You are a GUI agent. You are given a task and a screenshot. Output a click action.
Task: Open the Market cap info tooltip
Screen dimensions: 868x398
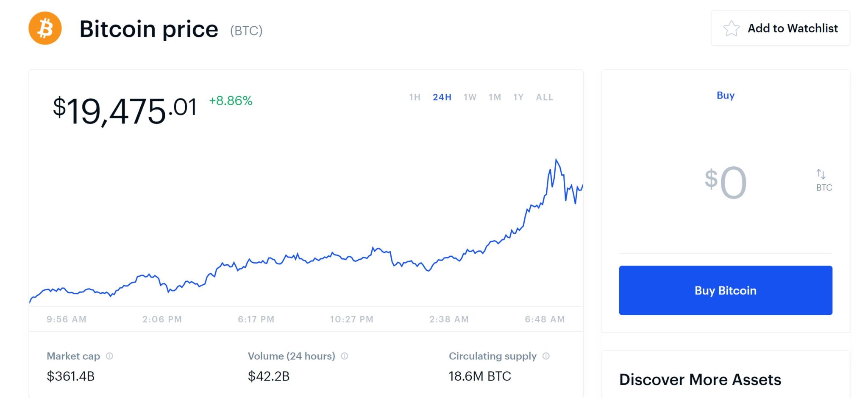[110, 356]
